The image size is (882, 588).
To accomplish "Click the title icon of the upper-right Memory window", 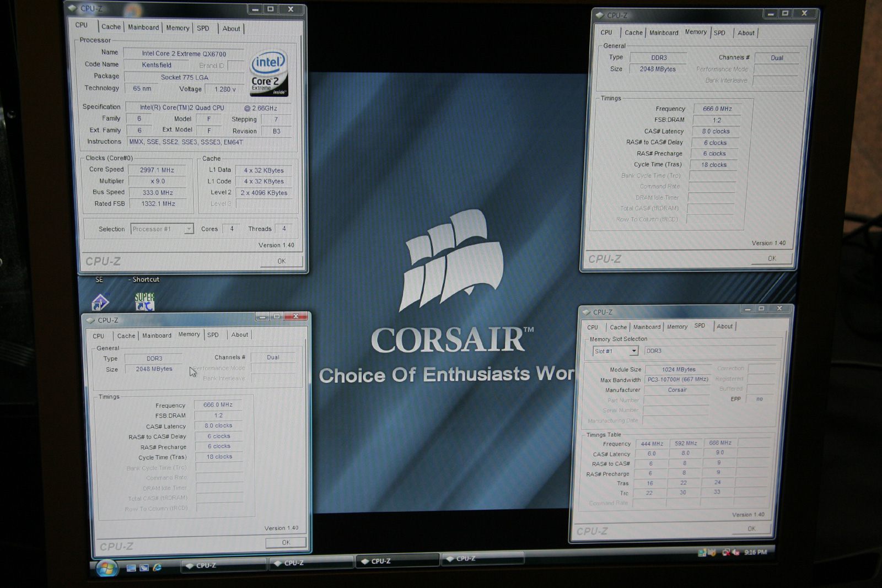I will (x=601, y=15).
